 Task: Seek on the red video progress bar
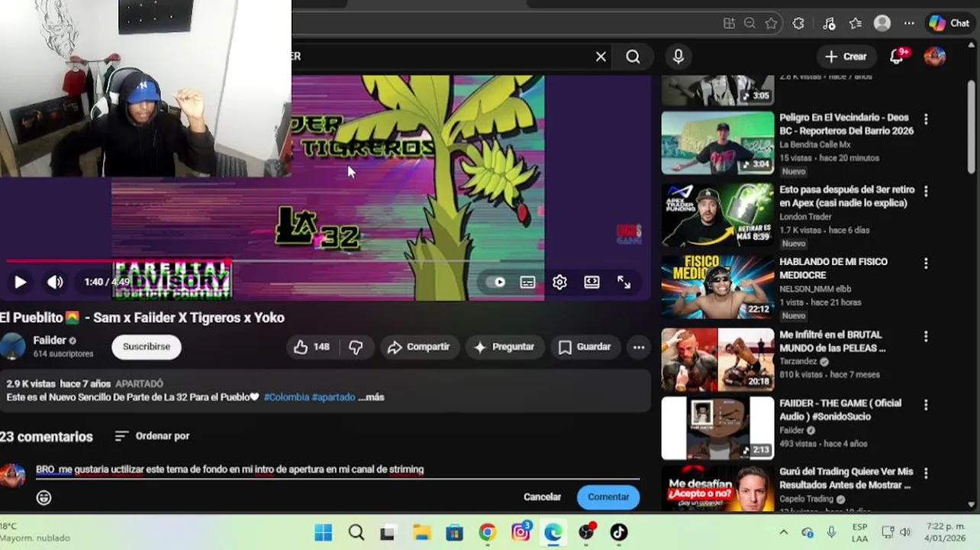click(x=118, y=261)
